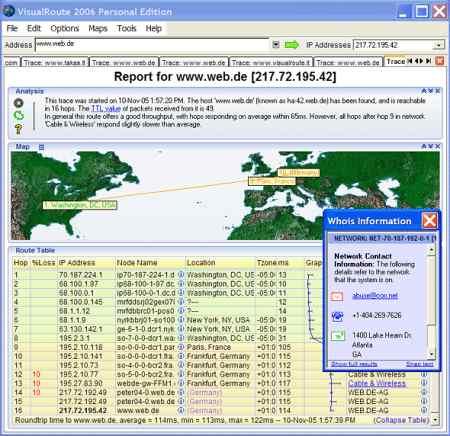Open the Options menu

pos(65,28)
